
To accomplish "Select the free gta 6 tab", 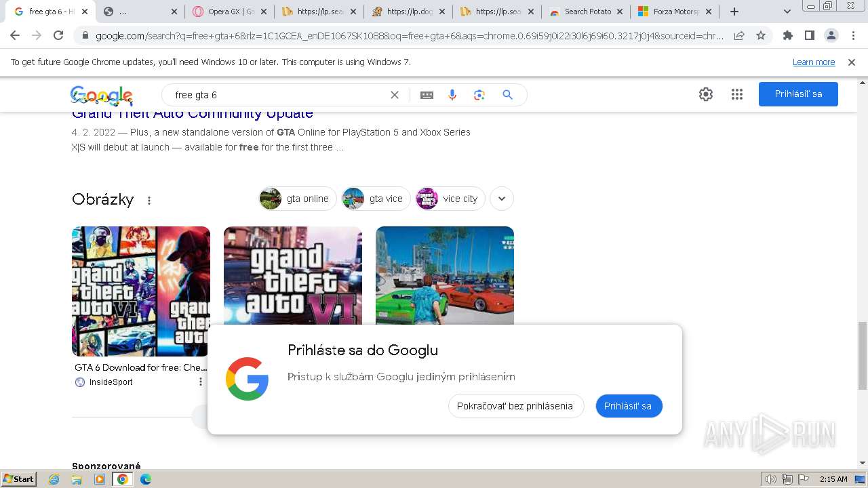I will 51,12.
